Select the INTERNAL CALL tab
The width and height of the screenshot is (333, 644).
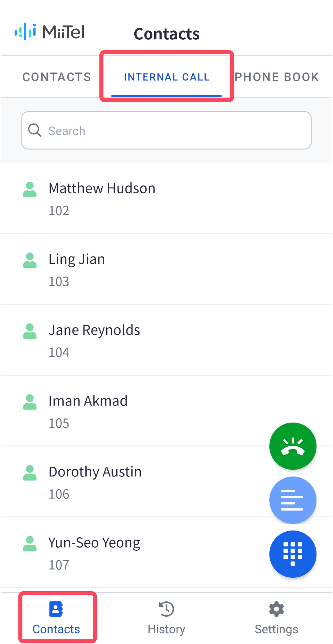click(x=166, y=77)
